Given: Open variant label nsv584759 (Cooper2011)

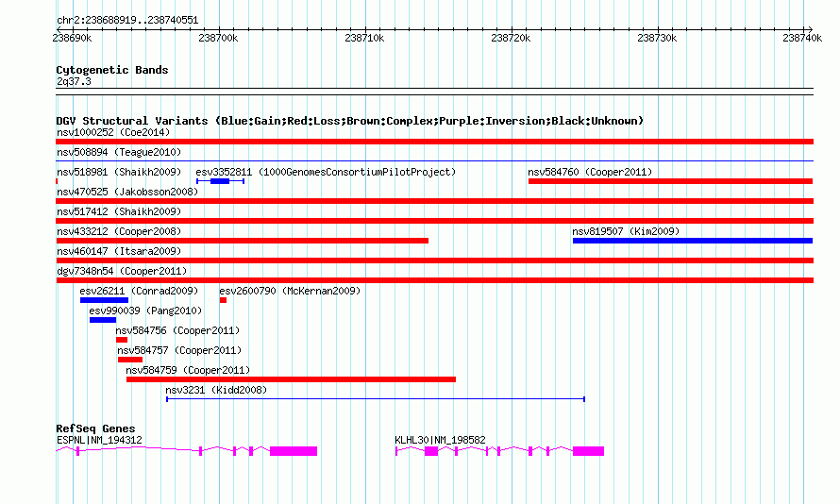Looking at the screenshot, I should (188, 370).
